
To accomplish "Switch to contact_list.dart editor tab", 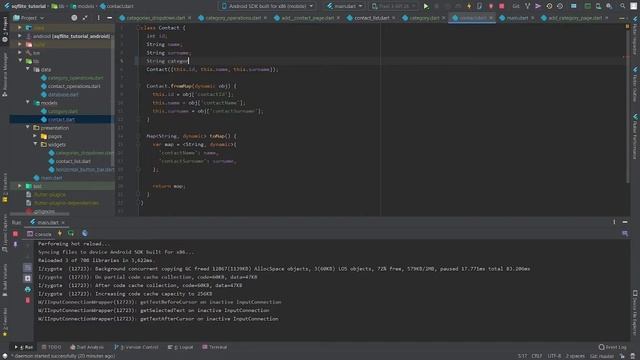I will [x=371, y=18].
